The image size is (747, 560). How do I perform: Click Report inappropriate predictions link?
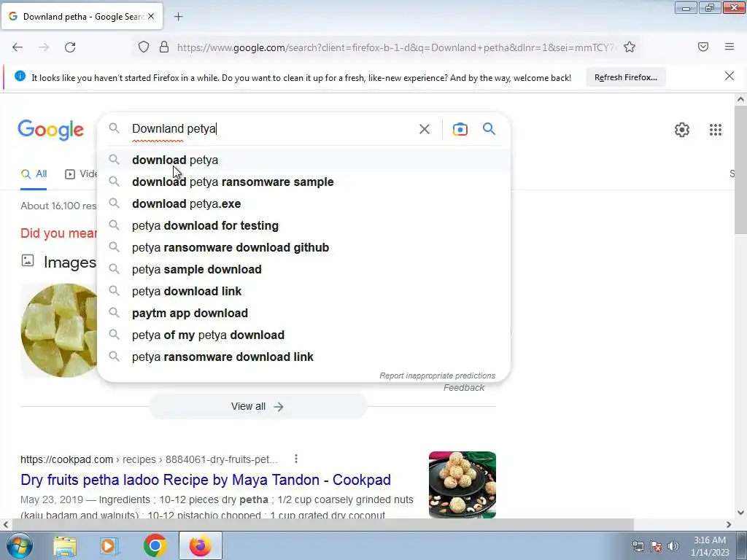click(437, 376)
